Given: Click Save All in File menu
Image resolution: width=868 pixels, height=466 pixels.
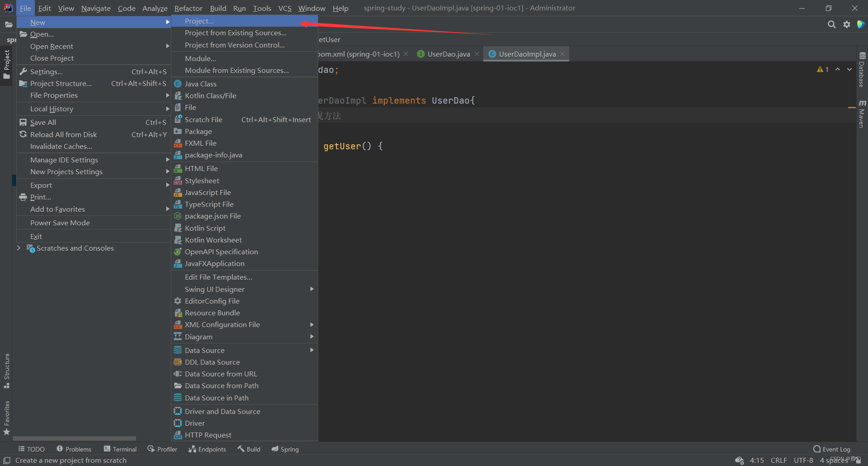Looking at the screenshot, I should [x=94, y=122].
